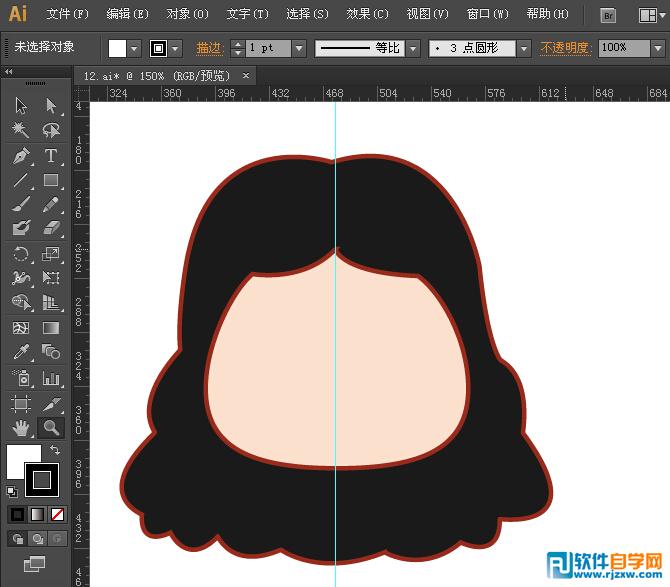
Task: Open the 视图(V) menu
Action: 427,14
